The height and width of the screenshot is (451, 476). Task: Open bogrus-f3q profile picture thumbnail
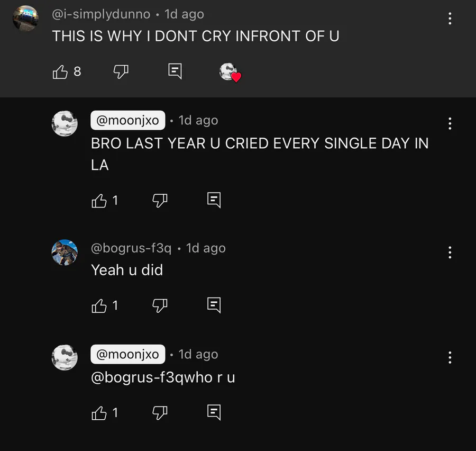(x=65, y=252)
